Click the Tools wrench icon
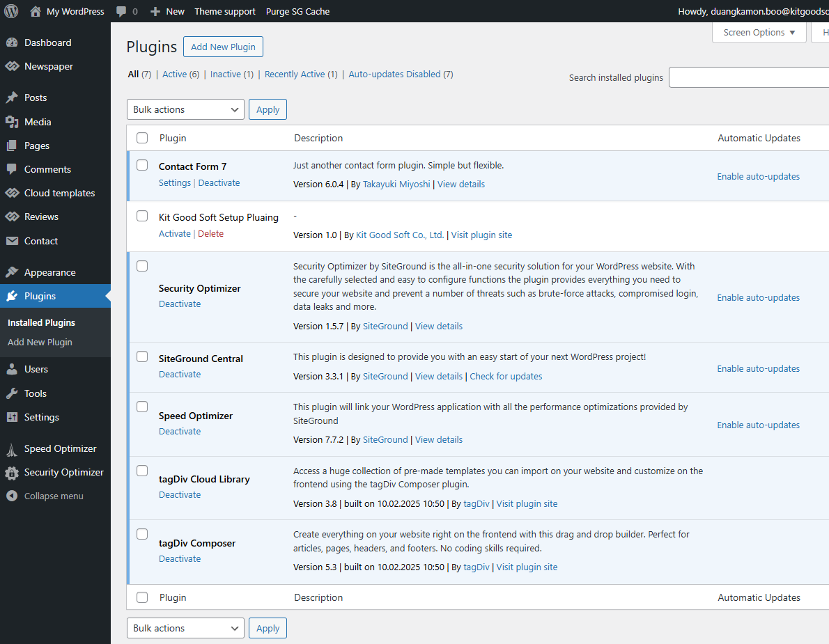 pos(12,393)
